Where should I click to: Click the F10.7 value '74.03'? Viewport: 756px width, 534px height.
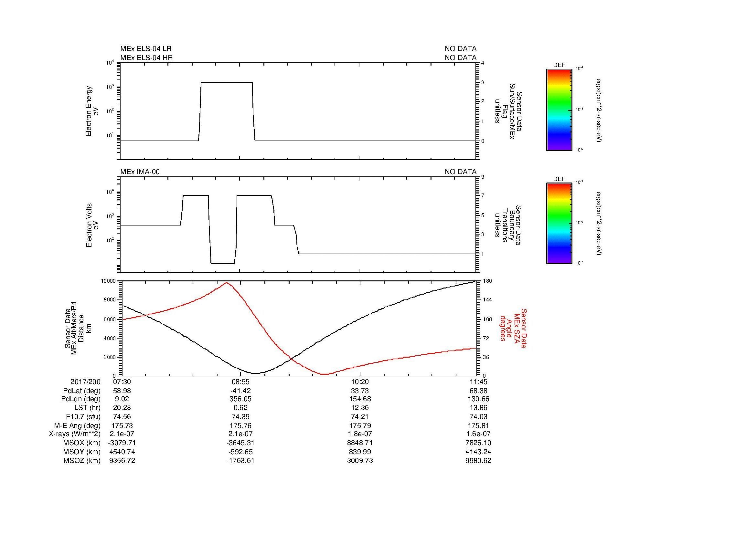point(478,416)
